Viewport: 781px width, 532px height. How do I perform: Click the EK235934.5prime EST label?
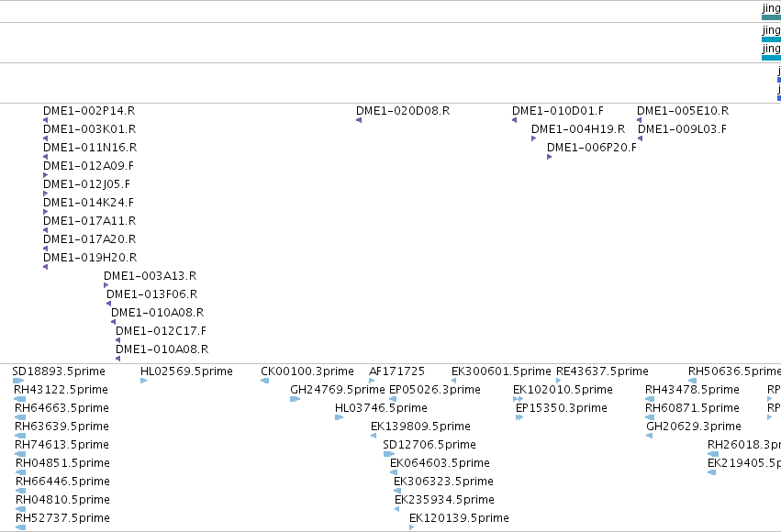coord(445,500)
